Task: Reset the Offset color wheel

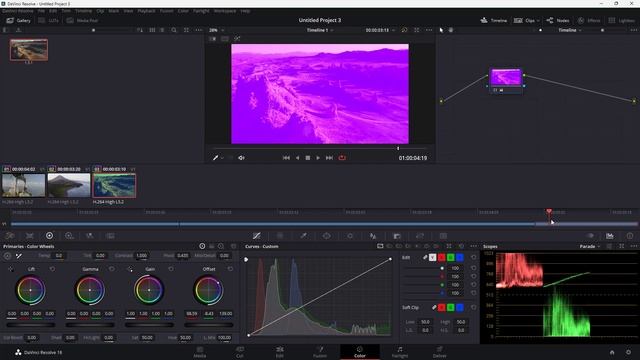Action: tap(230, 269)
